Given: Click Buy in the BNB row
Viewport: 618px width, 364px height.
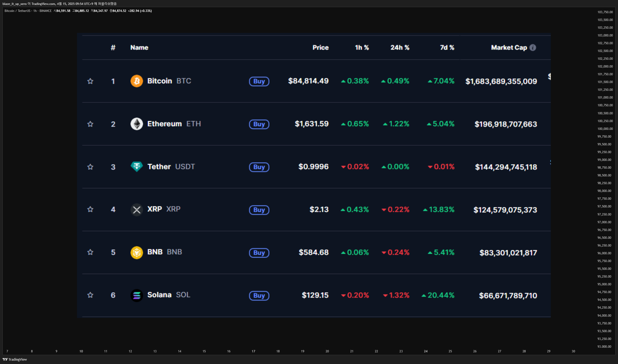Looking at the screenshot, I should point(259,253).
